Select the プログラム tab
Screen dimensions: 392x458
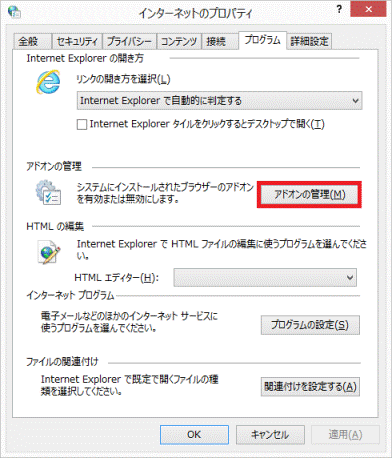pos(263,40)
